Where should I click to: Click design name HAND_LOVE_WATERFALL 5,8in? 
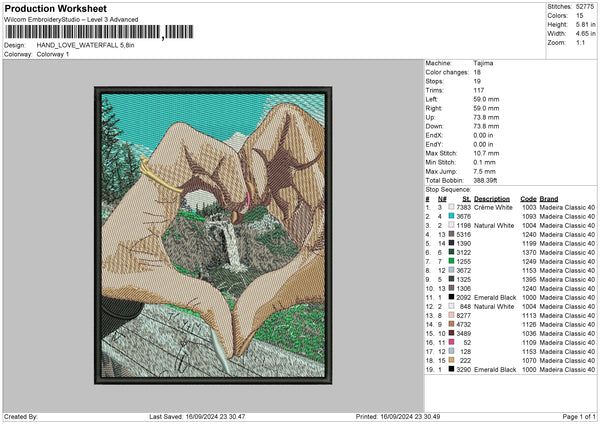click(x=85, y=45)
